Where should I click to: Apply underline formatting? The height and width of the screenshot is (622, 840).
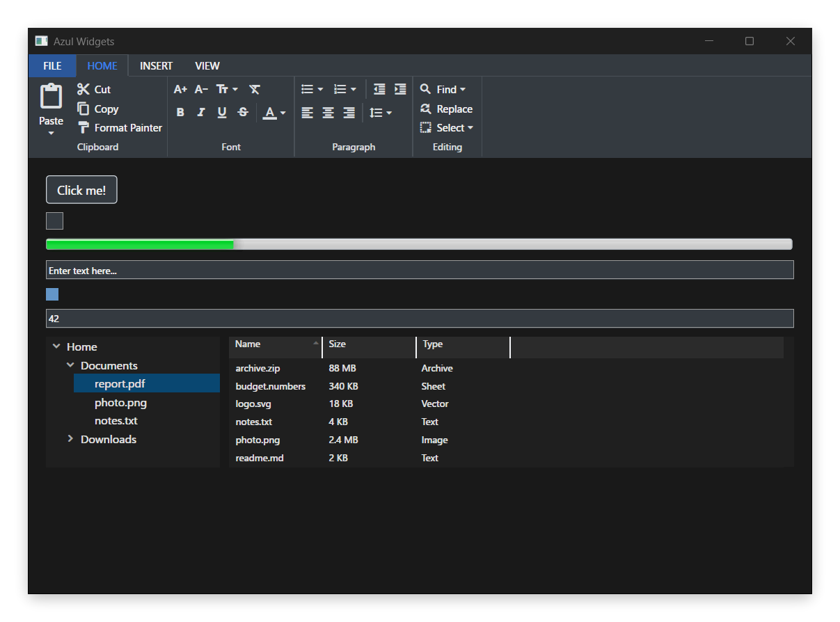(222, 112)
